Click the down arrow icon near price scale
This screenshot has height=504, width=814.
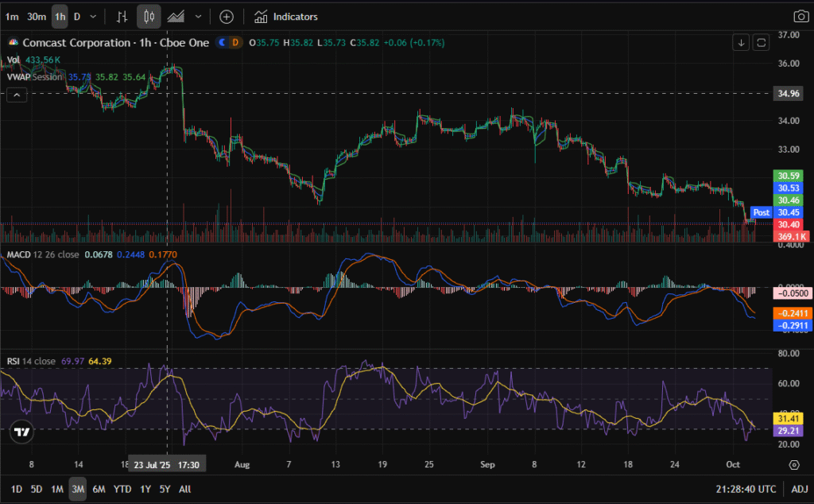(741, 42)
